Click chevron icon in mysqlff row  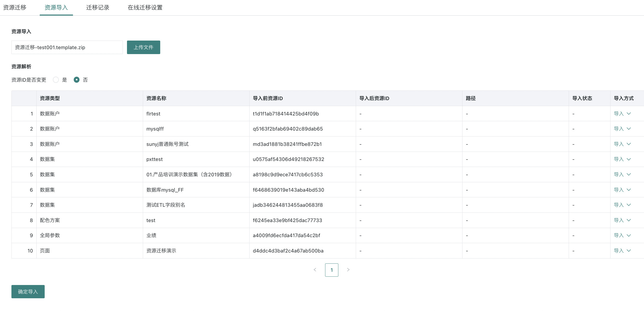point(629,129)
